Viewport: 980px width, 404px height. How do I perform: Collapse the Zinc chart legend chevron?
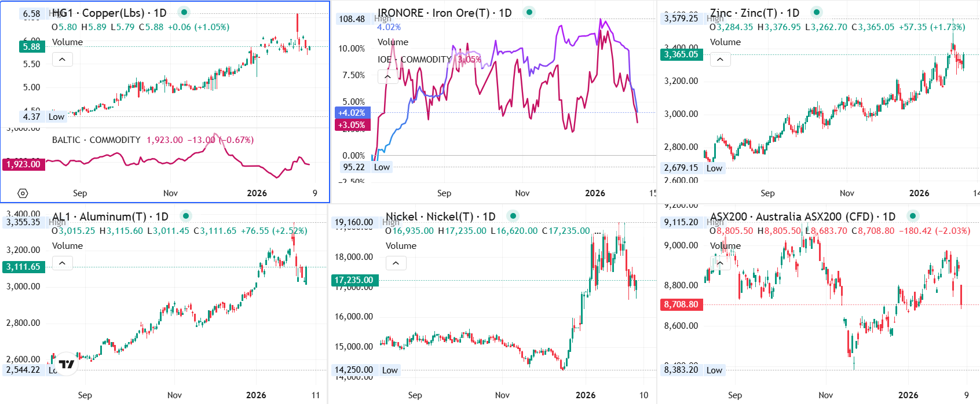[720, 59]
